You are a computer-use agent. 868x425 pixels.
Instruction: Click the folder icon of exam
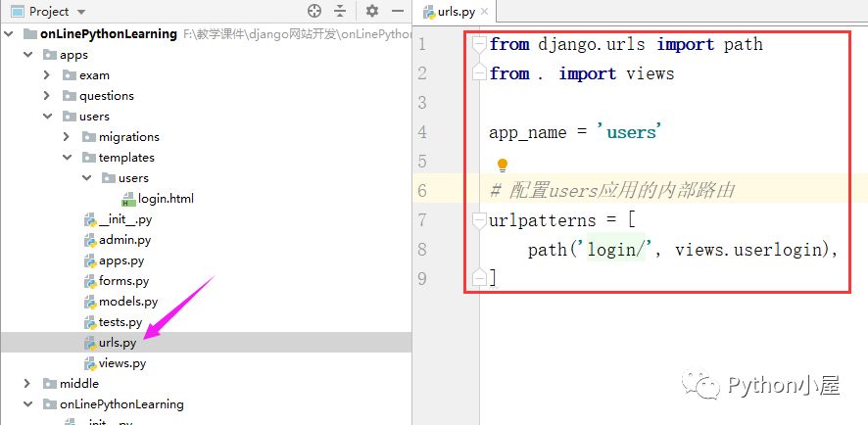[70, 75]
